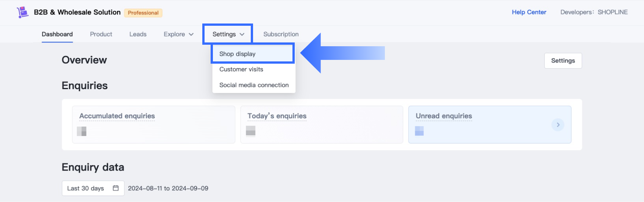Image resolution: width=644 pixels, height=202 pixels.
Task: Click the chevron icon next to Settings tab
Action: pyautogui.click(x=242, y=34)
